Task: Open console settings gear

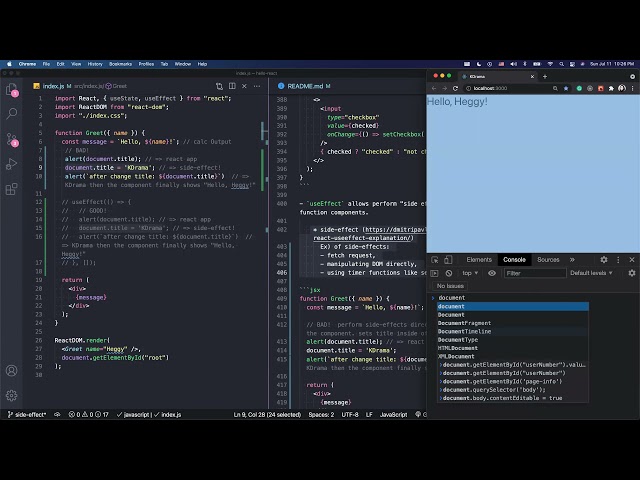Action: point(632,273)
